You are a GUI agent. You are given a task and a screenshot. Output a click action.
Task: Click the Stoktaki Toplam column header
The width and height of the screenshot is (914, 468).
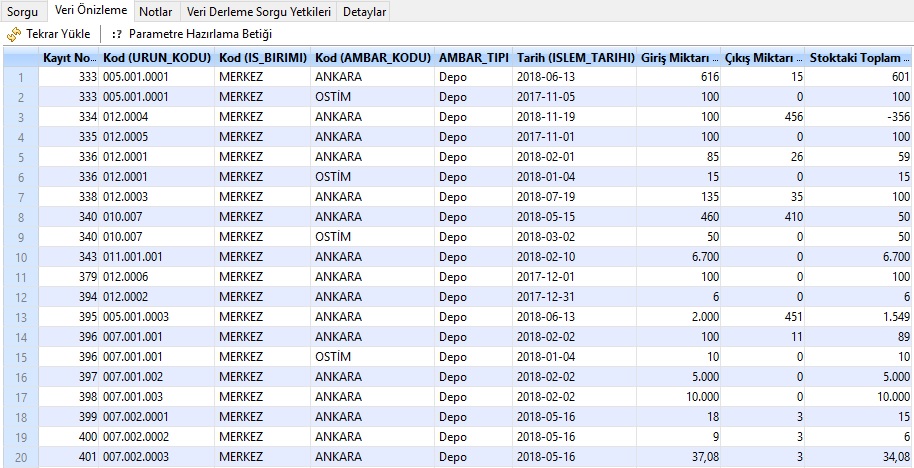coord(859,57)
